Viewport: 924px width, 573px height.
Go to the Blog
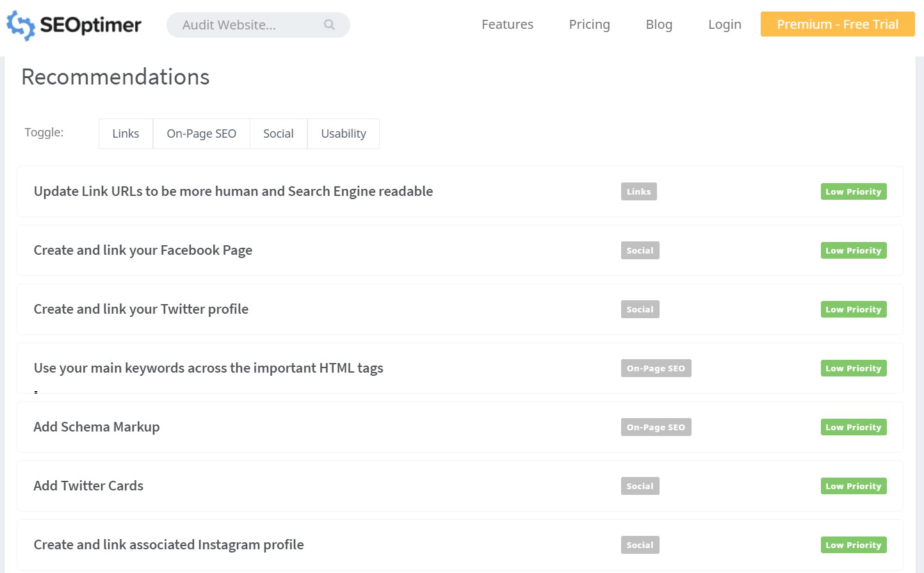pos(659,24)
